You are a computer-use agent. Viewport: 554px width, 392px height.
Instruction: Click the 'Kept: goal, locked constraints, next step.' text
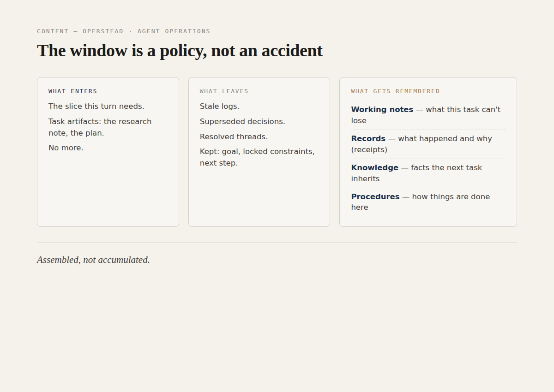(257, 157)
